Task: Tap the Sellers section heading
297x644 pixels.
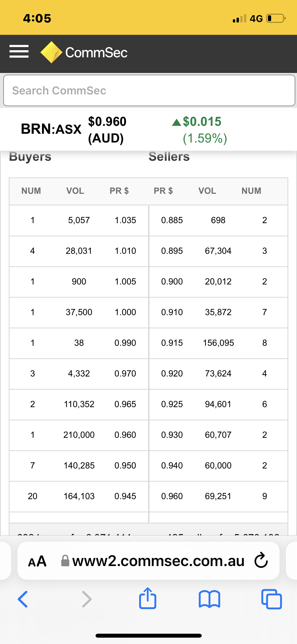Action: [169, 157]
